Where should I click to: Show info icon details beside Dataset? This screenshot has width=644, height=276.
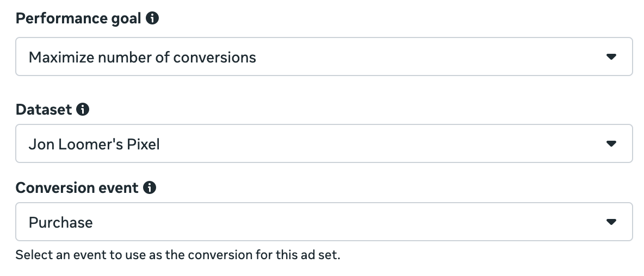(x=83, y=109)
